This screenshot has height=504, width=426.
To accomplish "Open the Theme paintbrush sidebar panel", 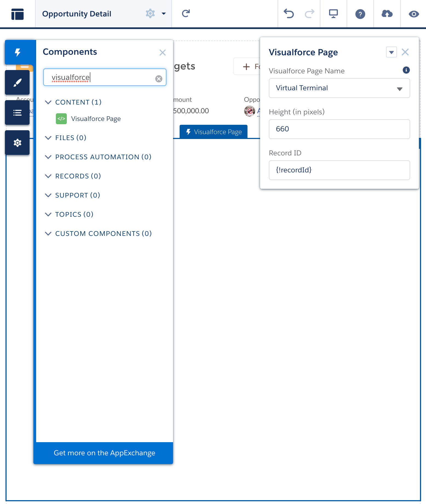I will click(17, 82).
